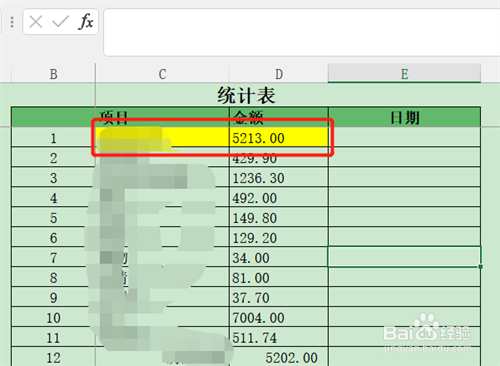Click the confirm checkmark icon in formula bar
The width and height of the screenshot is (500, 366).
click(60, 22)
